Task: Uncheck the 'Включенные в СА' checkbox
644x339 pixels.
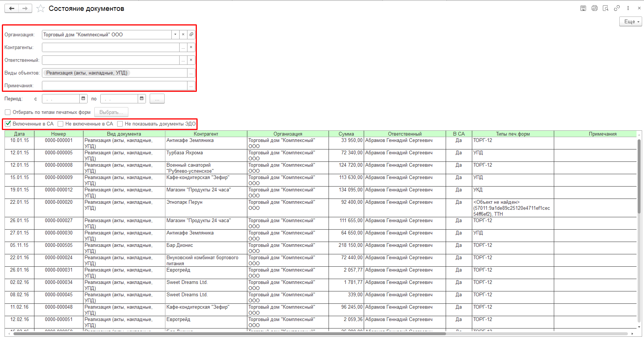Action: pos(8,124)
